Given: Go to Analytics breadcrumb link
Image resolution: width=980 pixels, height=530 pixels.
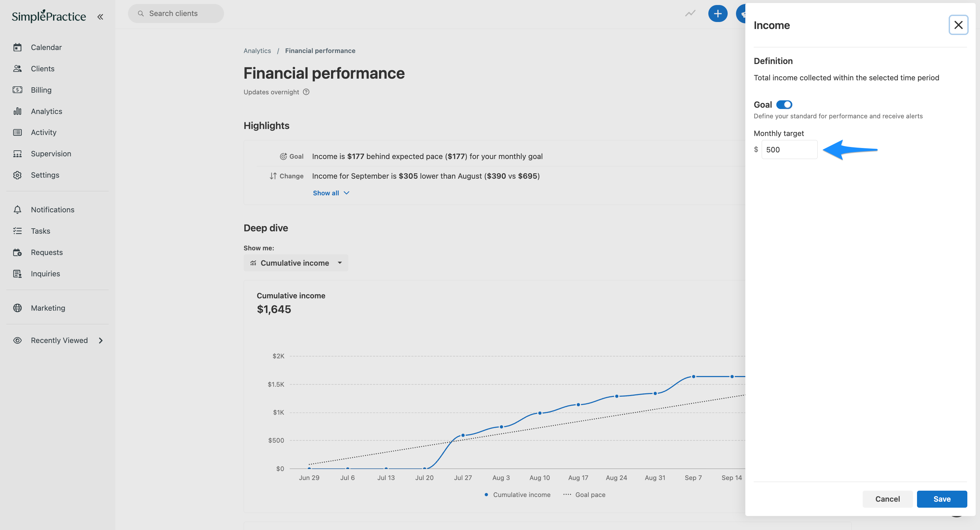Looking at the screenshot, I should click(257, 51).
